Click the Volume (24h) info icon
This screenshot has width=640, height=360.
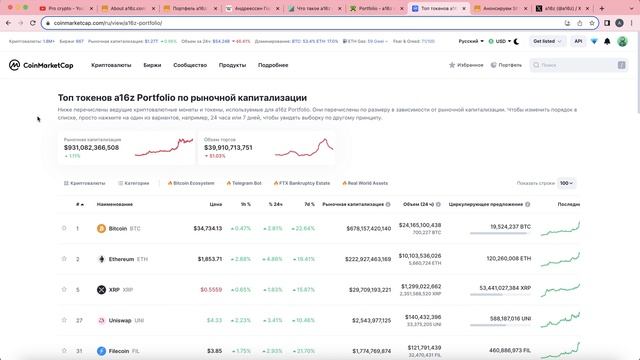coord(438,204)
